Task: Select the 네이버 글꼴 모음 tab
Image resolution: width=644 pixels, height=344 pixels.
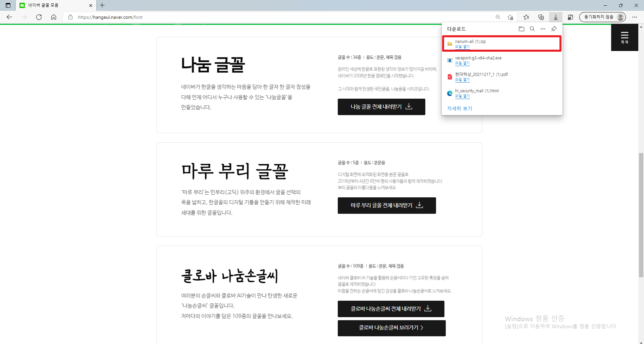Action: click(x=56, y=5)
